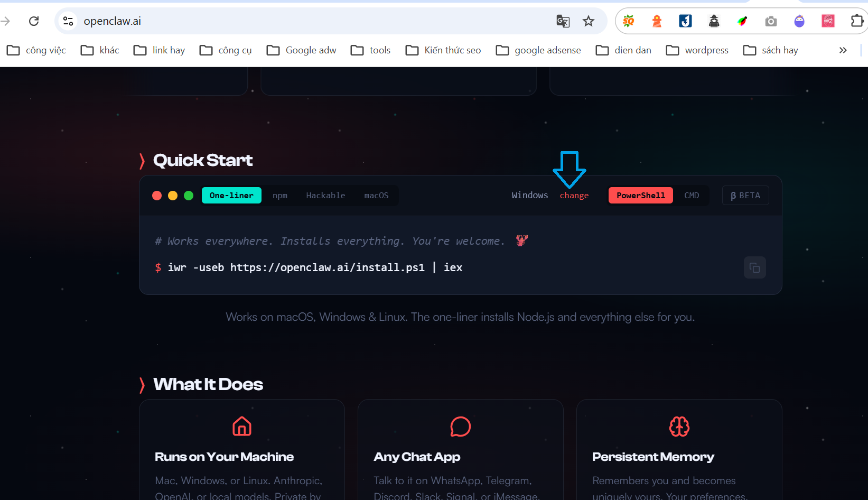The image size is (868, 500).
Task: Copy the install command with copy icon
Action: [x=755, y=267]
